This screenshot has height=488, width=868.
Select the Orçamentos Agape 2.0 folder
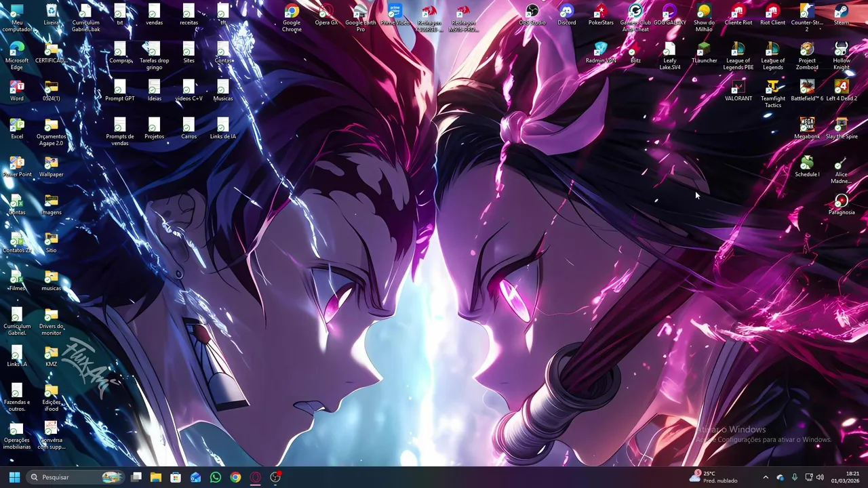point(52,132)
